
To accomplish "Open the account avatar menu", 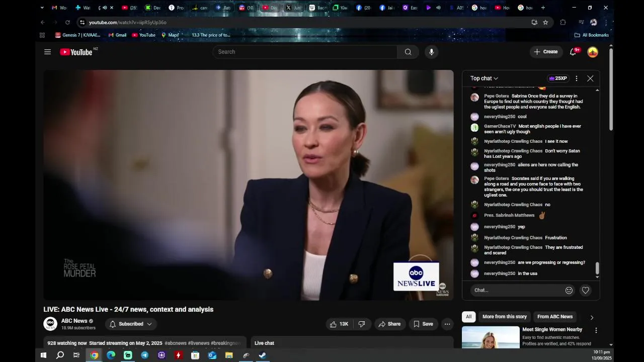I will pyautogui.click(x=593, y=52).
